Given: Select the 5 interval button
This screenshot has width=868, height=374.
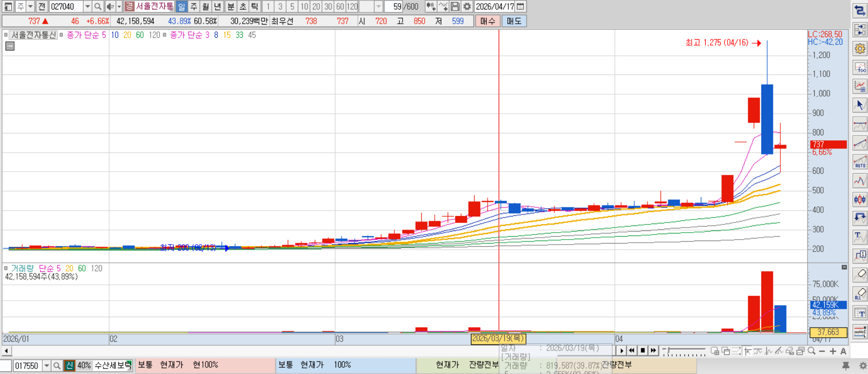Looking at the screenshot, I should click(292, 7).
